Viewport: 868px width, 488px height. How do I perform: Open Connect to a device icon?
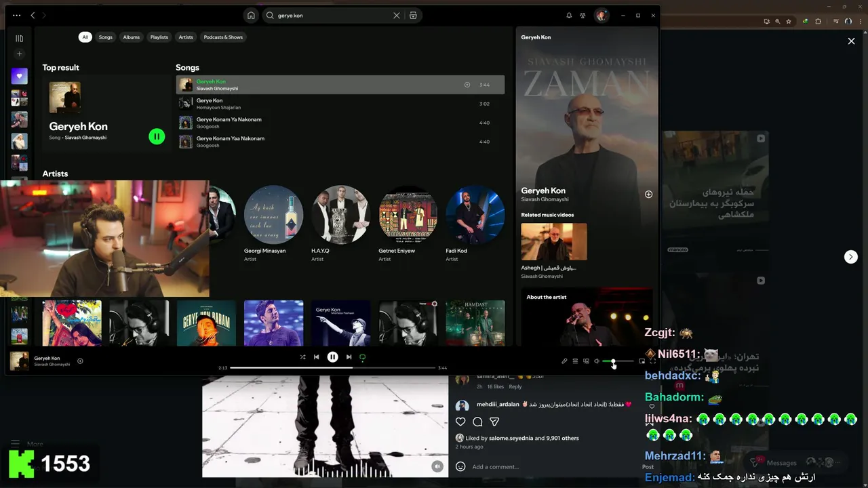[x=586, y=361]
